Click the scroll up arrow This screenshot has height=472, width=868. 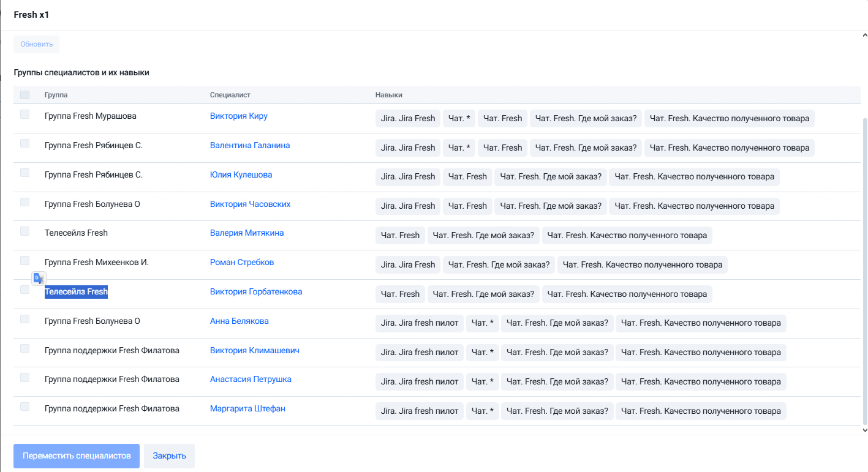tap(864, 36)
